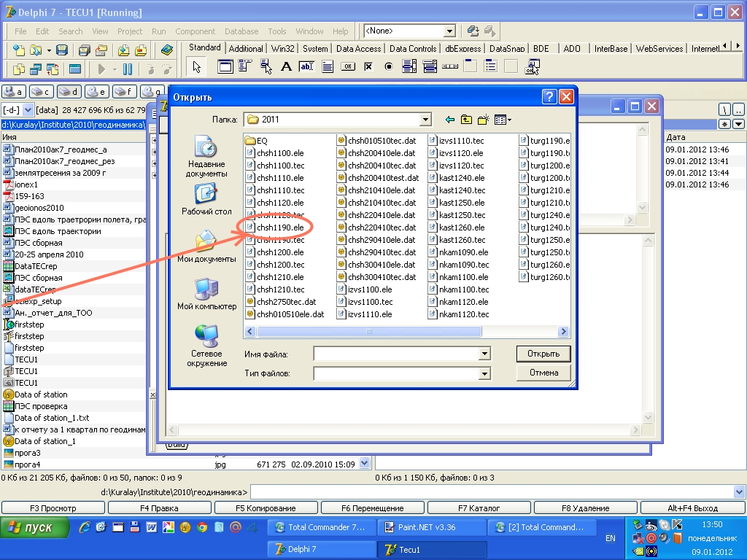This screenshot has width=747, height=560.
Task: Click Toggle Form/Unit icon
Action: [x=53, y=69]
